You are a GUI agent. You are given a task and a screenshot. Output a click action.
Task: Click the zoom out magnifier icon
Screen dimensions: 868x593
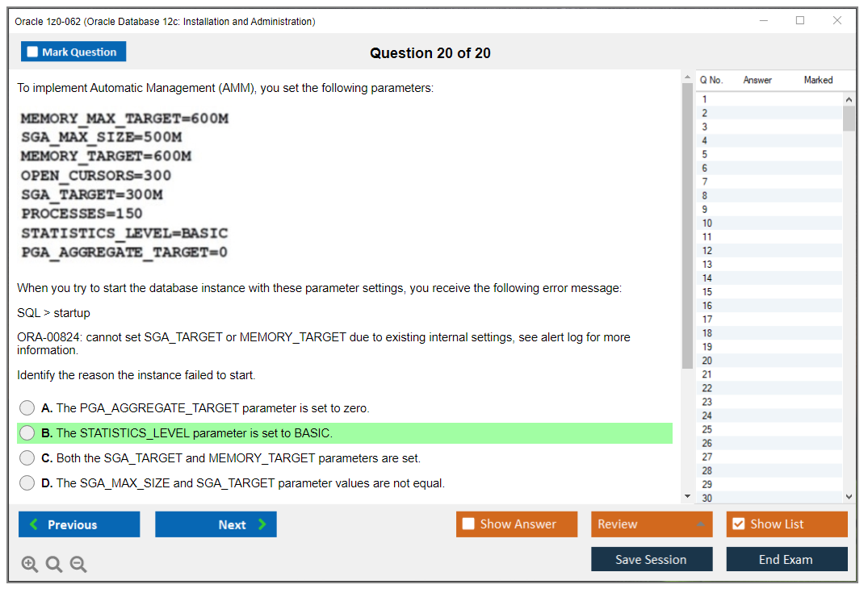78,565
